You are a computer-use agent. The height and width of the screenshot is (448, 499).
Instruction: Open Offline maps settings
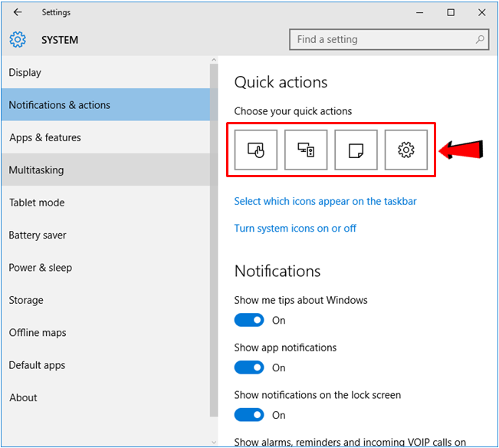click(105, 332)
